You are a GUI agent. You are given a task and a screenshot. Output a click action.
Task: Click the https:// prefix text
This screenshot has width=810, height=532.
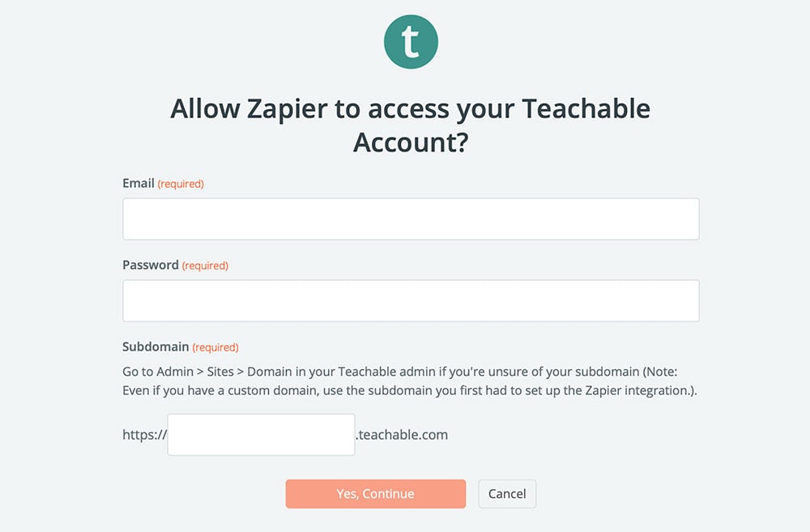144,435
